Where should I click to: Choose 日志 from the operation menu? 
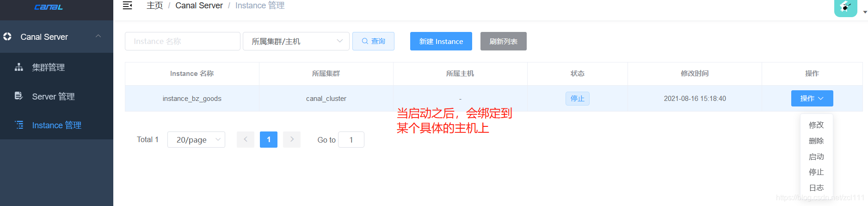point(816,187)
